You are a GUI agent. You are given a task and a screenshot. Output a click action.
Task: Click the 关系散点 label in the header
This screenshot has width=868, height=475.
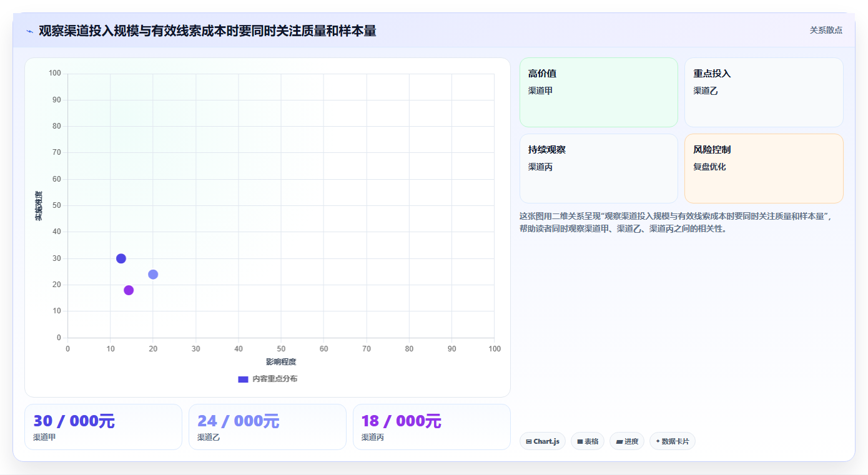coord(826,30)
